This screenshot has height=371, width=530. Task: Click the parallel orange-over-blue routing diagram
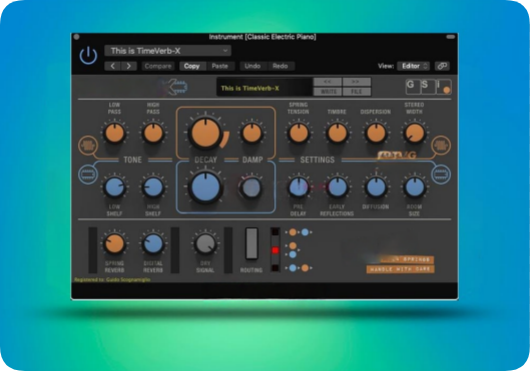click(x=293, y=250)
